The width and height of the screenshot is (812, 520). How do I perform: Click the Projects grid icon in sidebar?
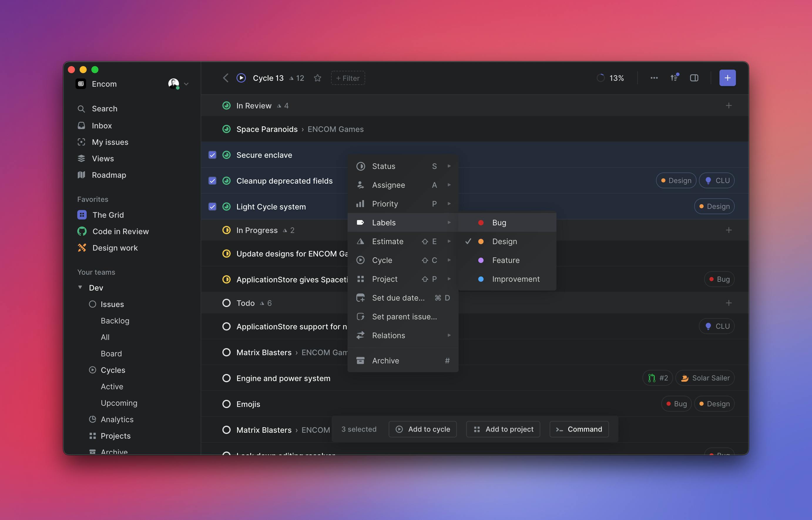(93, 436)
